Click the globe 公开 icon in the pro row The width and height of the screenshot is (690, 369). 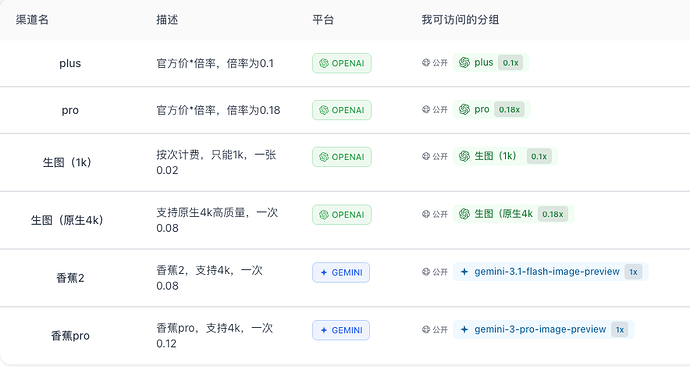point(426,110)
